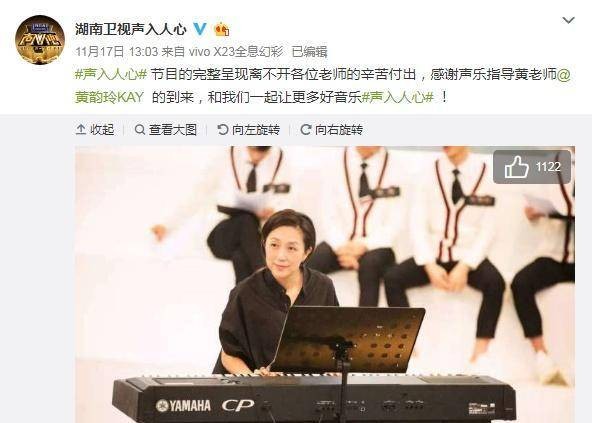Click the 1122 like count
592x423 pixels.
pyautogui.click(x=548, y=167)
